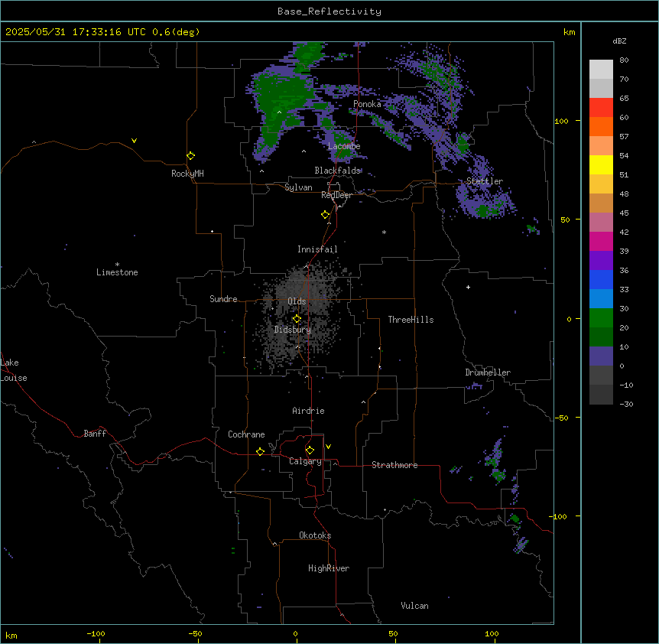Click the Sylvan city label
659x644 pixels.
click(298, 187)
